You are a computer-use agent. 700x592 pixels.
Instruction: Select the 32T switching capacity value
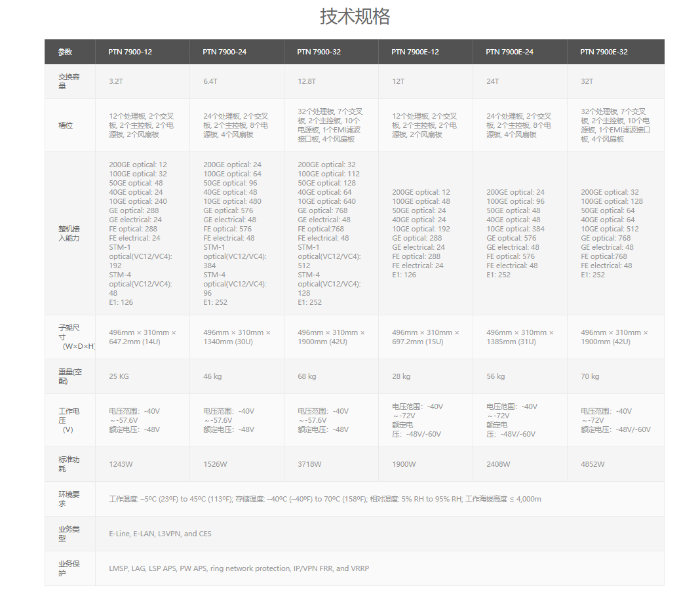(587, 81)
